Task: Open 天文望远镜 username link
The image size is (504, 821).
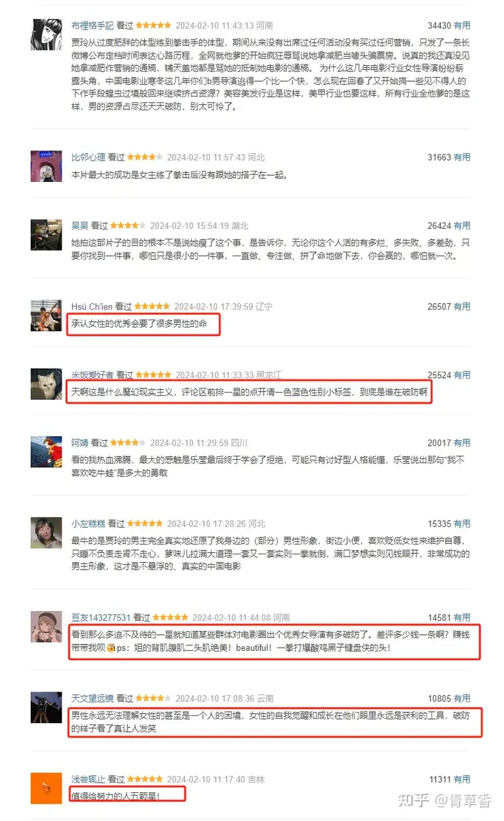Action: 92,698
